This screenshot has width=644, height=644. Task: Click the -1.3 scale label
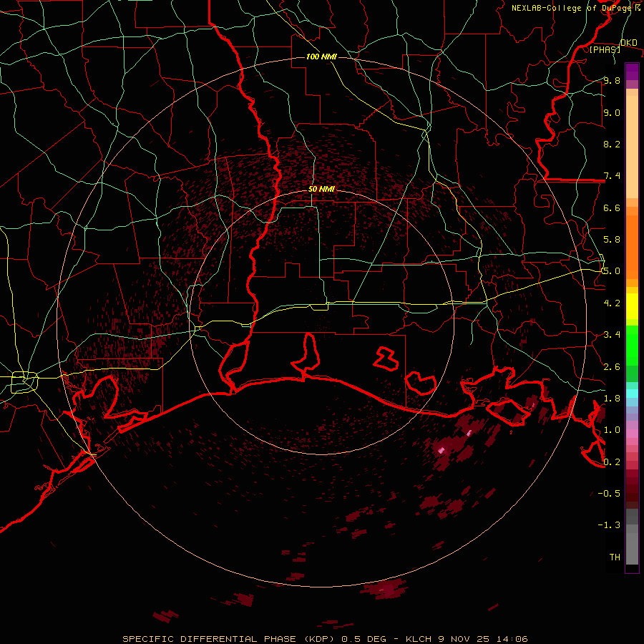click(x=609, y=526)
